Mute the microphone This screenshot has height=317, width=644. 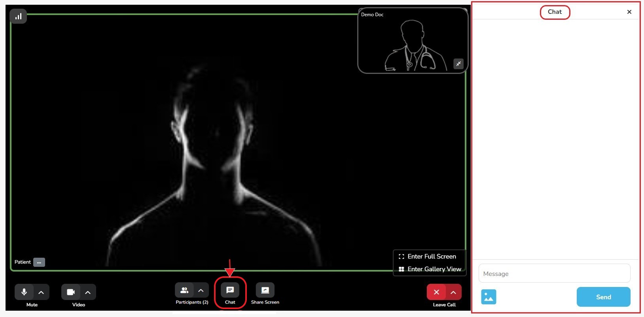click(24, 292)
